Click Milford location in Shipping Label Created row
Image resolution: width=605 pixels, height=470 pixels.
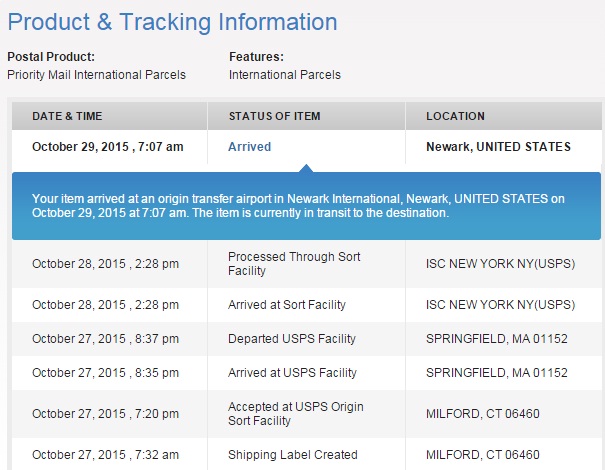pos(482,455)
